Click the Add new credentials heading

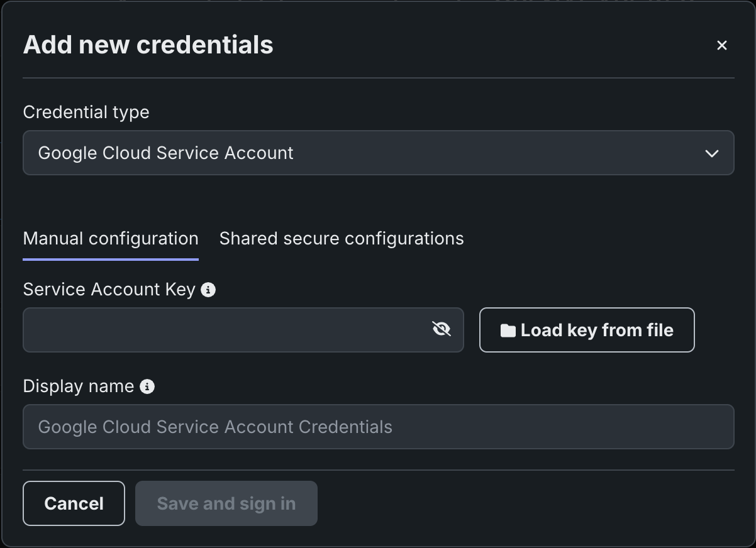[x=148, y=45]
